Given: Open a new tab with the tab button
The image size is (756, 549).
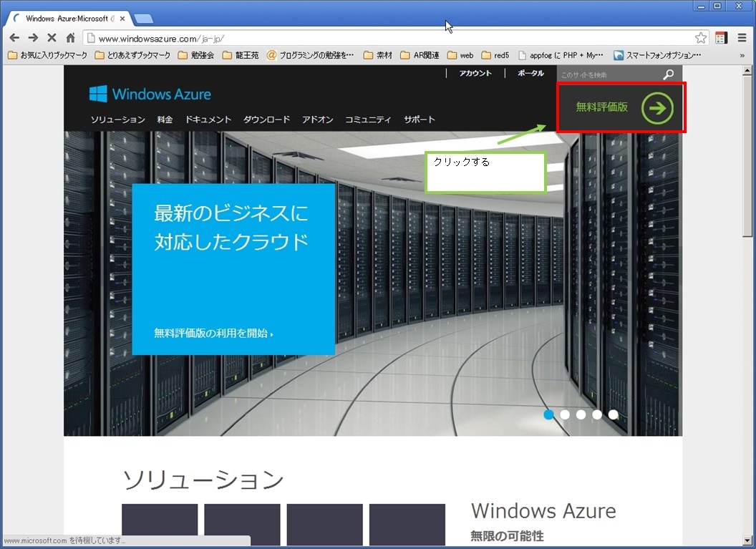Looking at the screenshot, I should (143, 19).
